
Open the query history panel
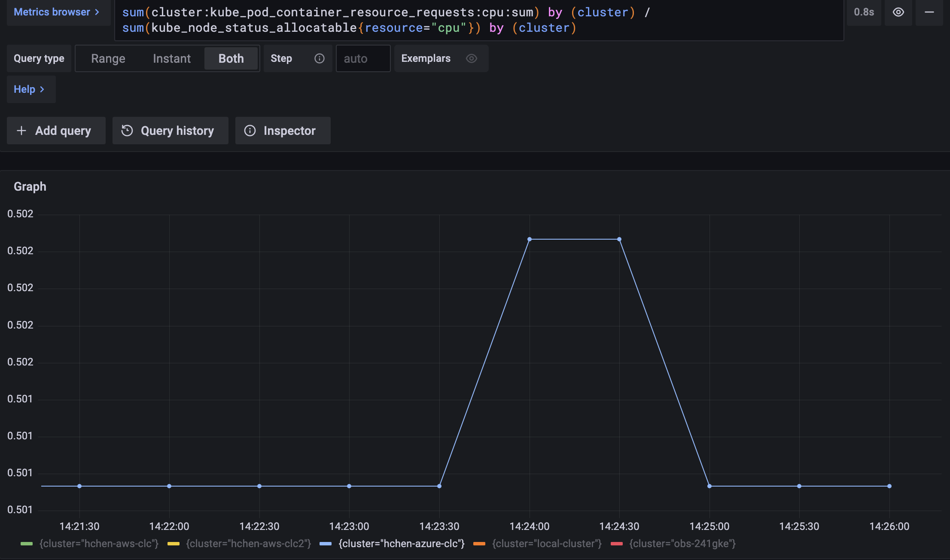point(170,131)
